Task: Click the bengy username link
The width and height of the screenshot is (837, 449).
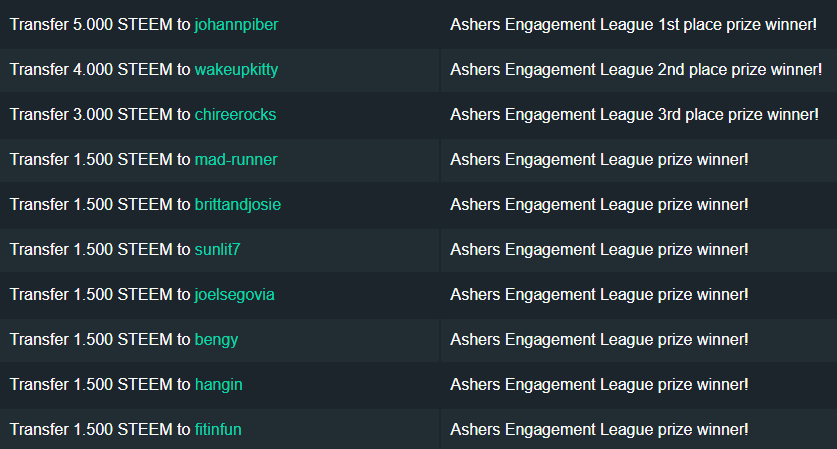Action: click(216, 340)
